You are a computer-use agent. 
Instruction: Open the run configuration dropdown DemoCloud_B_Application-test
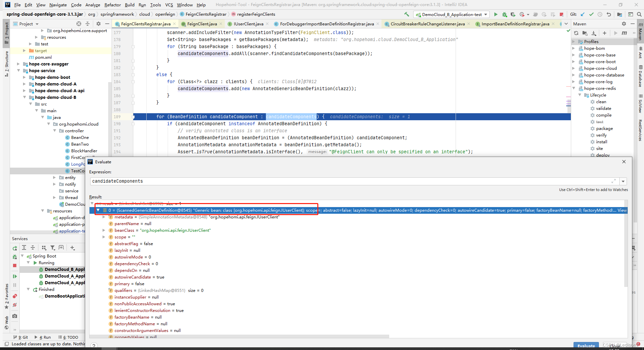[x=451, y=14]
